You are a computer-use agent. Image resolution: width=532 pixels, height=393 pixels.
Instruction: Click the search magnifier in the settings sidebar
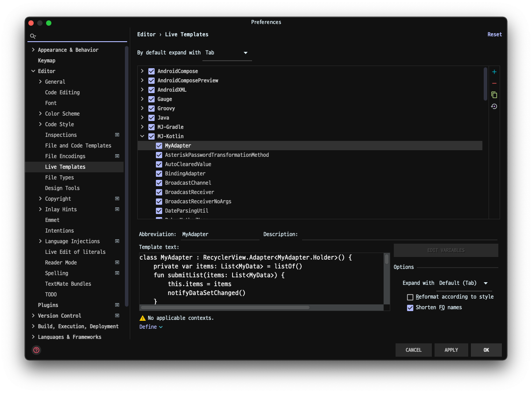tap(33, 36)
